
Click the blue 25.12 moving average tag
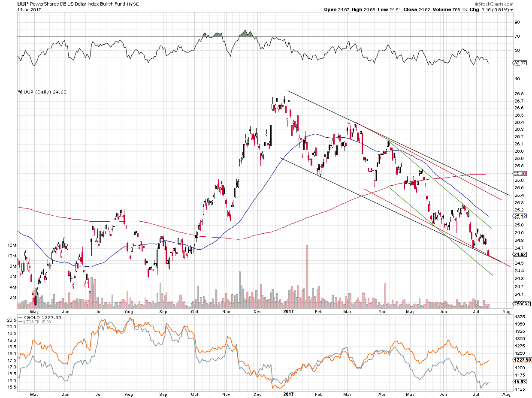click(520, 216)
